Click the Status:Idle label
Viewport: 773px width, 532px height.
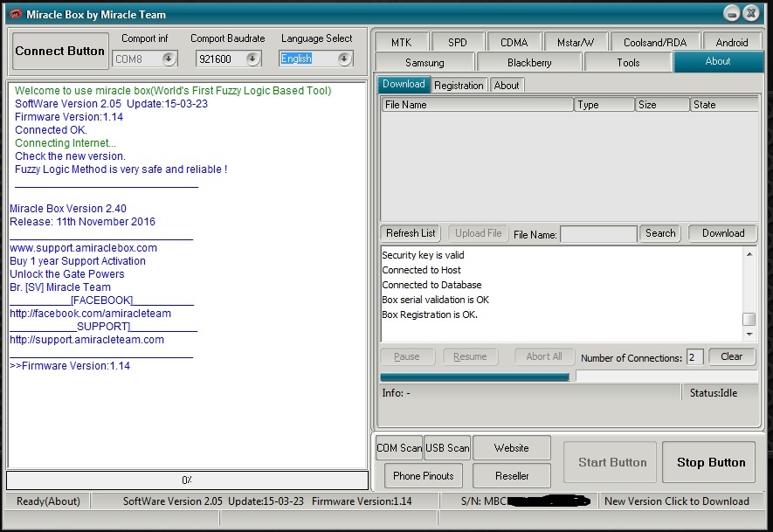pyautogui.click(x=714, y=393)
